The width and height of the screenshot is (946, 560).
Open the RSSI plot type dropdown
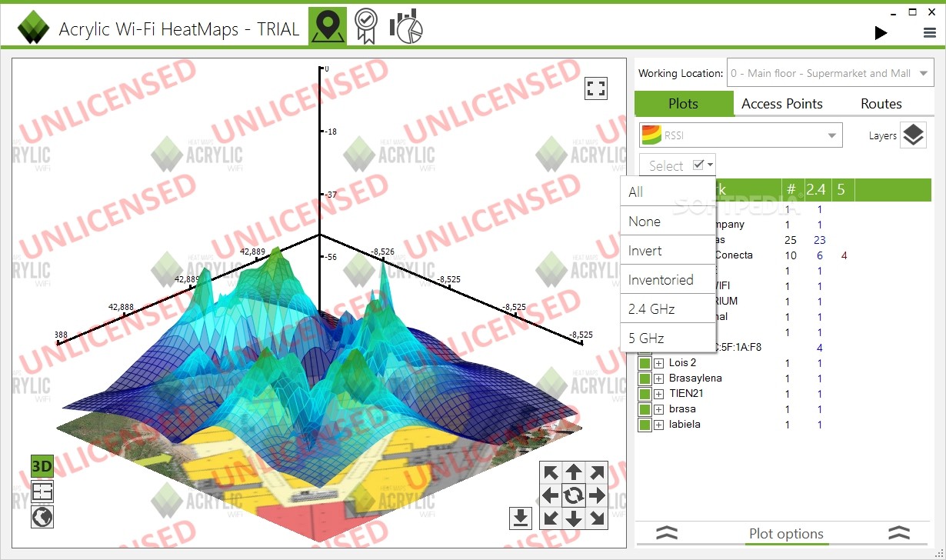(x=741, y=135)
